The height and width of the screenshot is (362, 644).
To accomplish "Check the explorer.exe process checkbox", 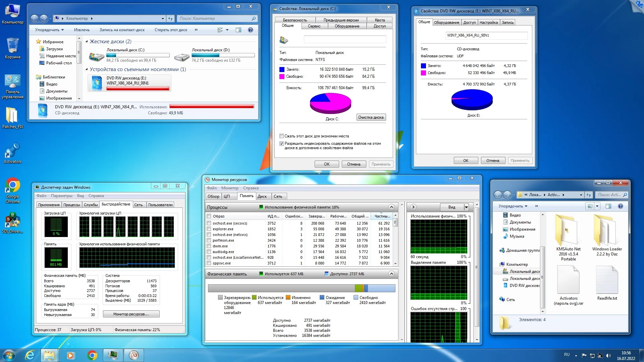I will pos(209,229).
